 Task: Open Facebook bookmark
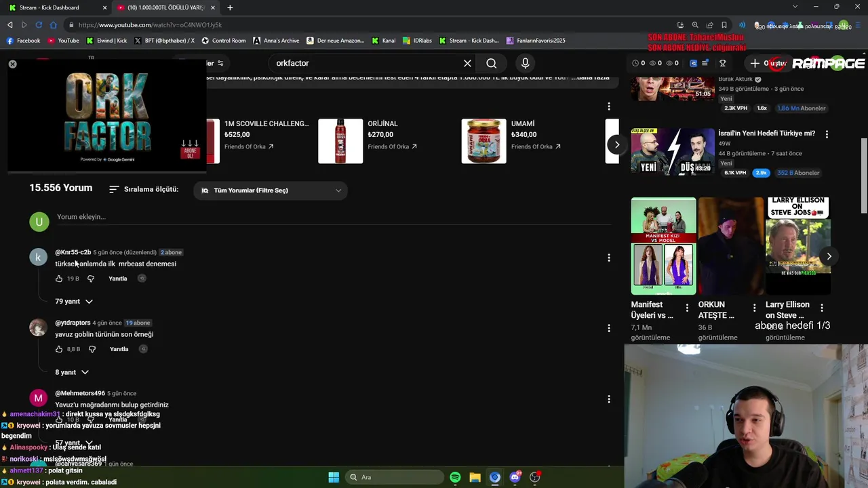(23, 41)
